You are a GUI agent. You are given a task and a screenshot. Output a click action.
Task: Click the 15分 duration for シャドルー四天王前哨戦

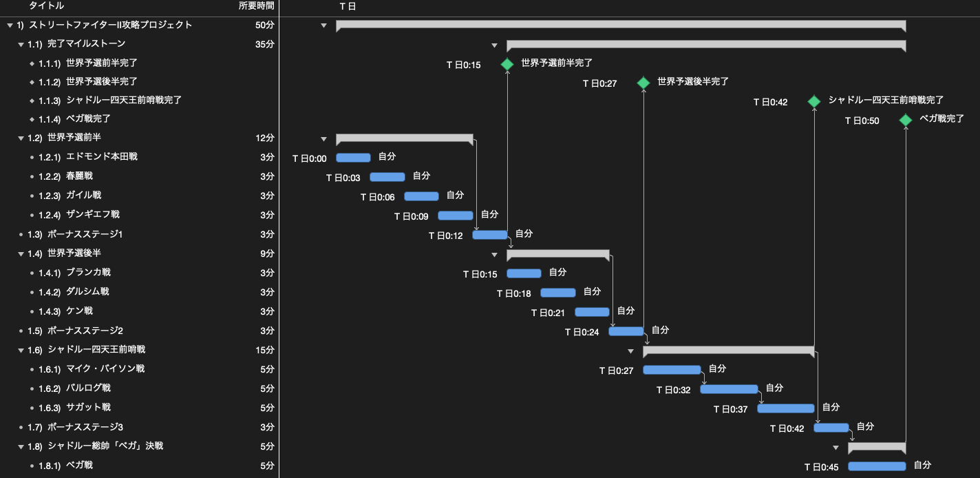pyautogui.click(x=265, y=350)
